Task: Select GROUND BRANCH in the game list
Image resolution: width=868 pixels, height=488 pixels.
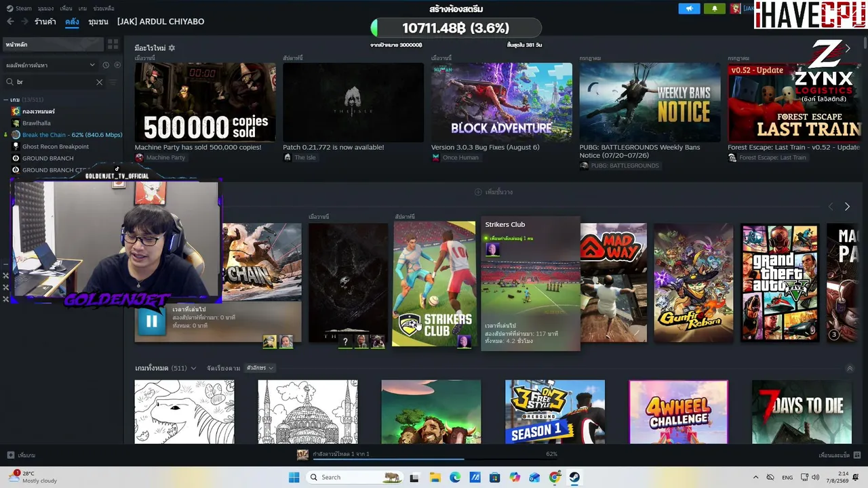Action: [48, 159]
